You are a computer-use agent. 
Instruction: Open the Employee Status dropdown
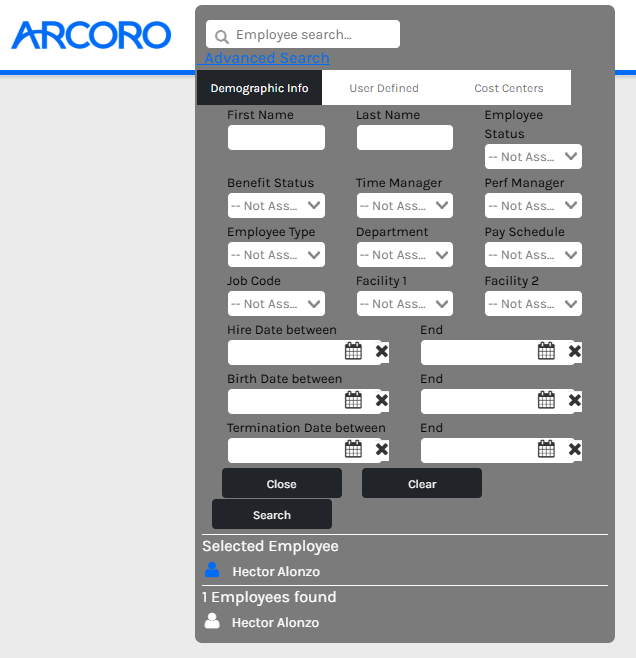(533, 157)
